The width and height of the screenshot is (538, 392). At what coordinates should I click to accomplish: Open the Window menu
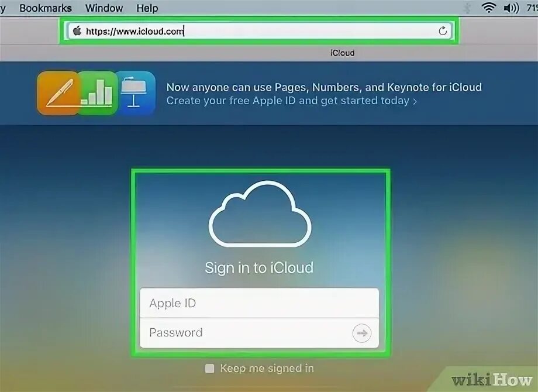[x=104, y=8]
